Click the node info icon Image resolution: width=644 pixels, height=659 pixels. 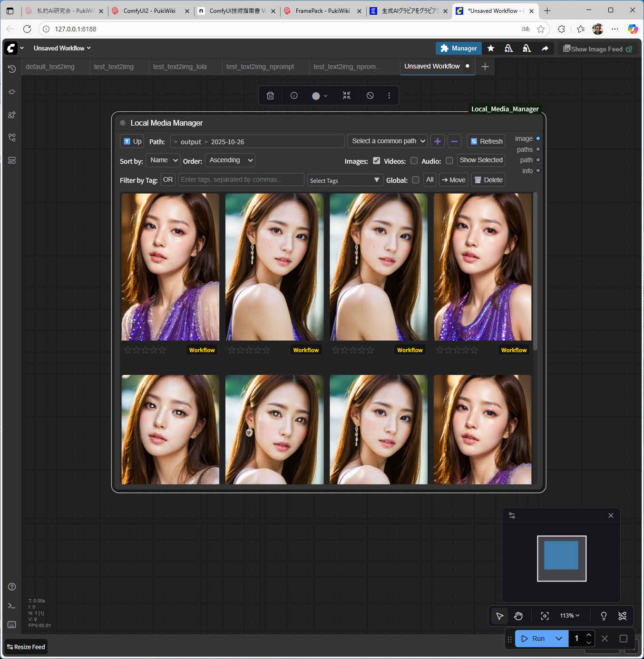294,96
